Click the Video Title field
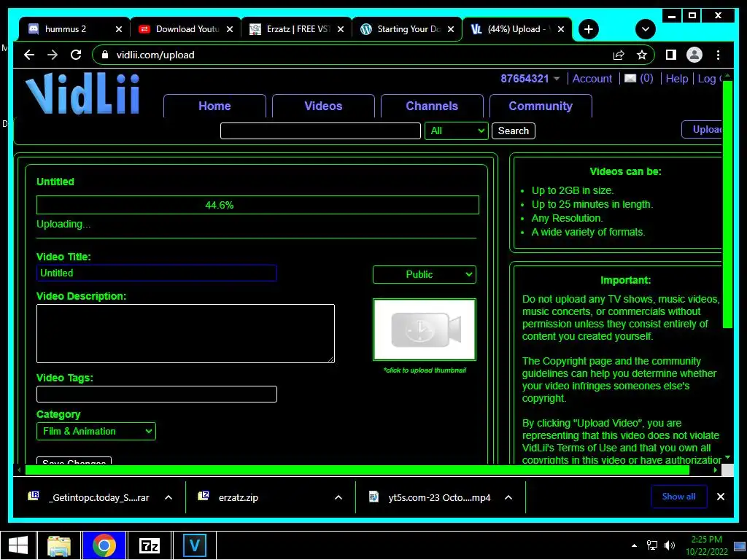Image resolution: width=747 pixels, height=560 pixels. pyautogui.click(x=156, y=273)
